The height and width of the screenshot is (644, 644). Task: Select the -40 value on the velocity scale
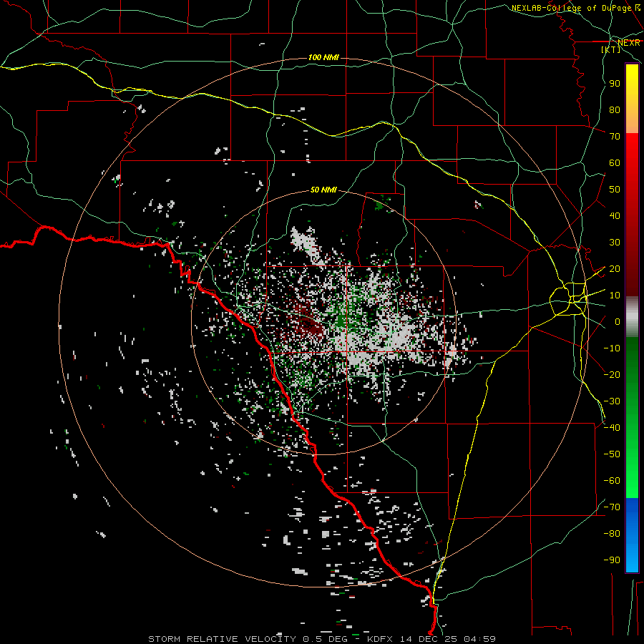click(x=612, y=428)
